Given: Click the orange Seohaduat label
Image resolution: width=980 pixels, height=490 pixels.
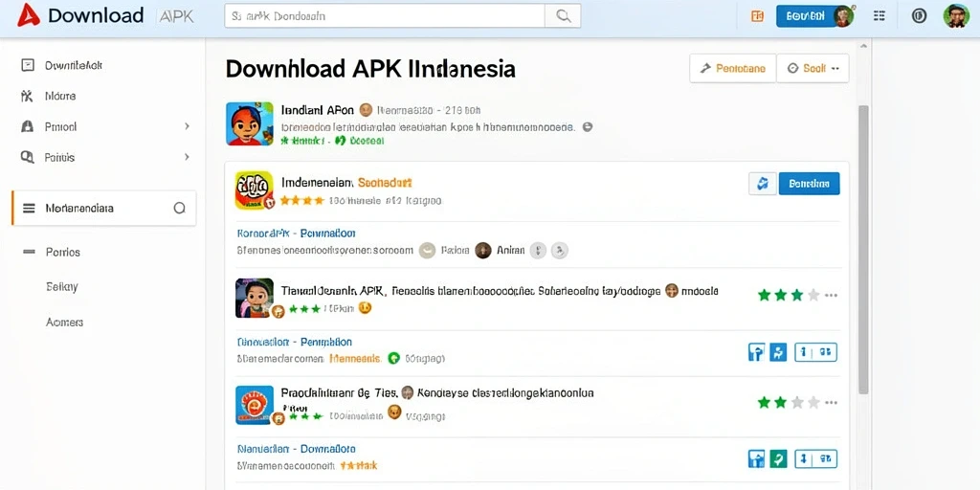Looking at the screenshot, I should (x=385, y=183).
